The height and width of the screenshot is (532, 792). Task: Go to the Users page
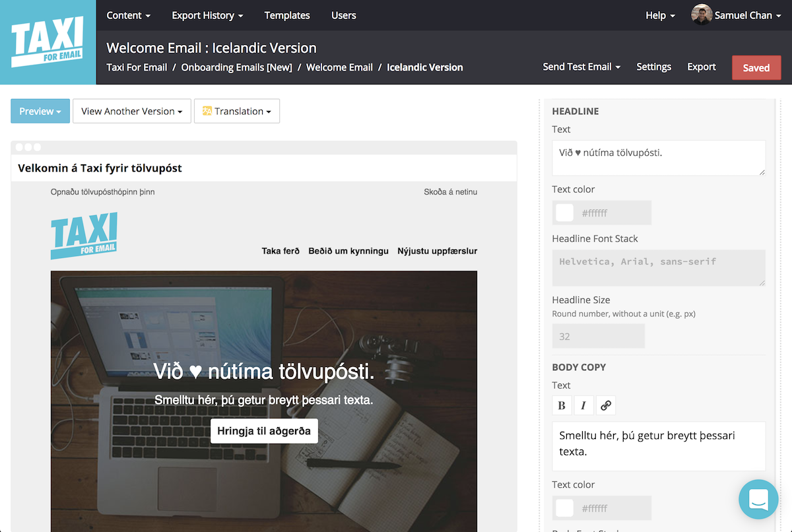tap(344, 15)
